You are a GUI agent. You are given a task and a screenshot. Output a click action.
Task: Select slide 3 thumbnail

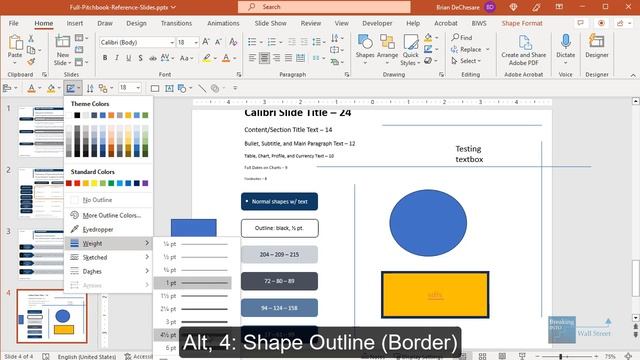pyautogui.click(x=41, y=254)
